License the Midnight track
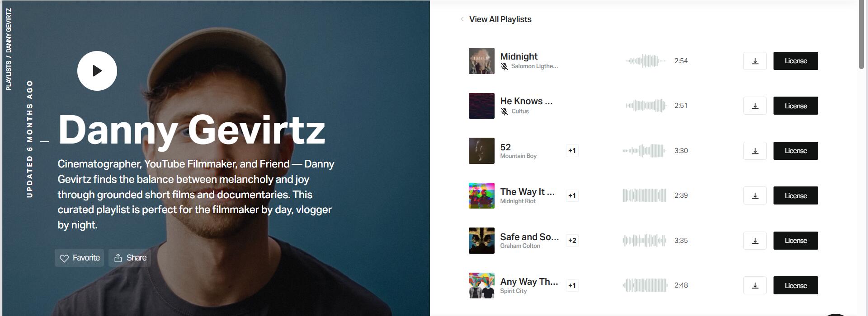The image size is (868, 316). click(x=796, y=61)
